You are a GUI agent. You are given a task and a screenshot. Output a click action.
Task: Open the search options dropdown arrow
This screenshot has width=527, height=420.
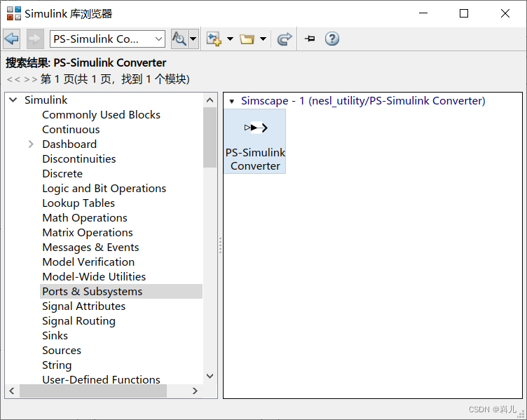tap(193, 39)
